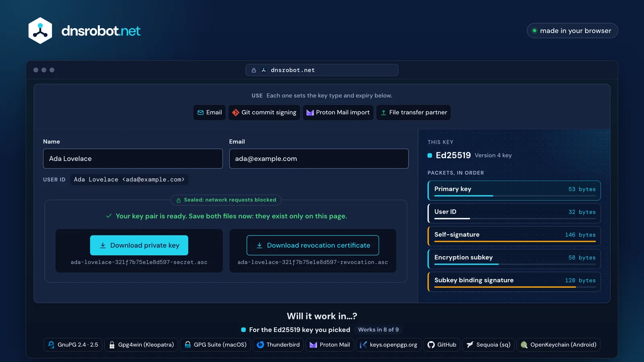Download the private key file
This screenshot has width=644, height=362.
coord(139,245)
